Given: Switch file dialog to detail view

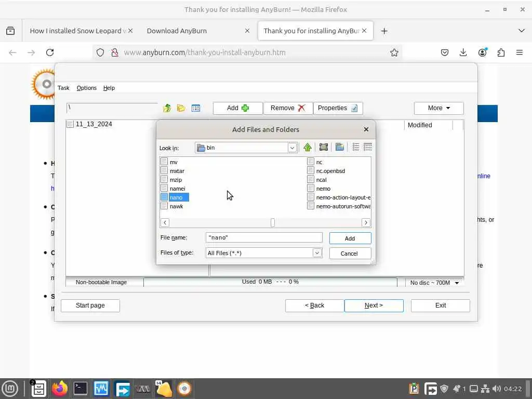Looking at the screenshot, I should tap(367, 147).
